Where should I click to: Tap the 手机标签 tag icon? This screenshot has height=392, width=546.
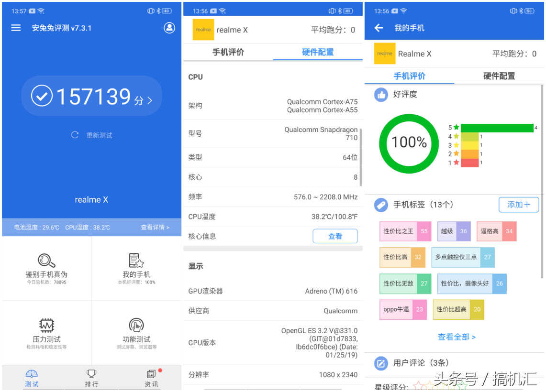(x=381, y=205)
